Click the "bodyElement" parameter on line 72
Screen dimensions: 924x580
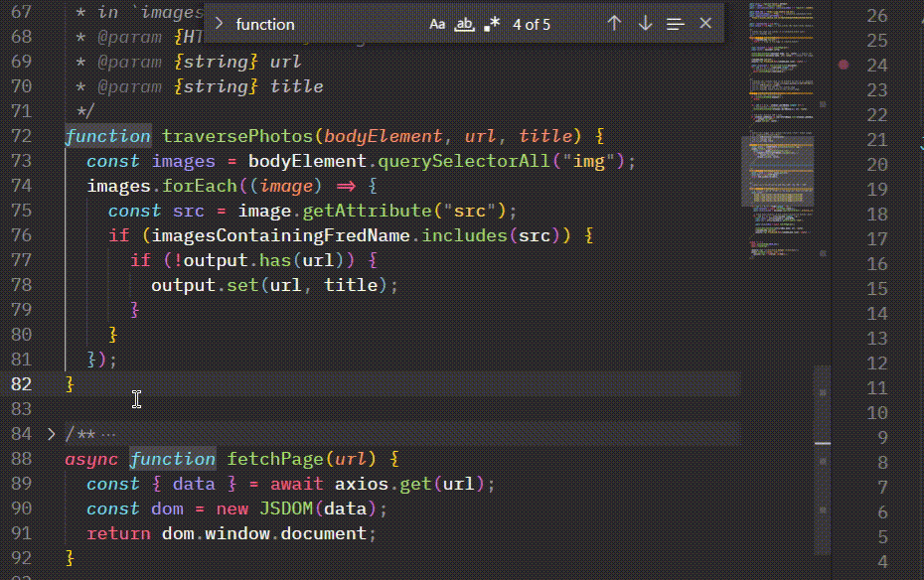coord(384,136)
